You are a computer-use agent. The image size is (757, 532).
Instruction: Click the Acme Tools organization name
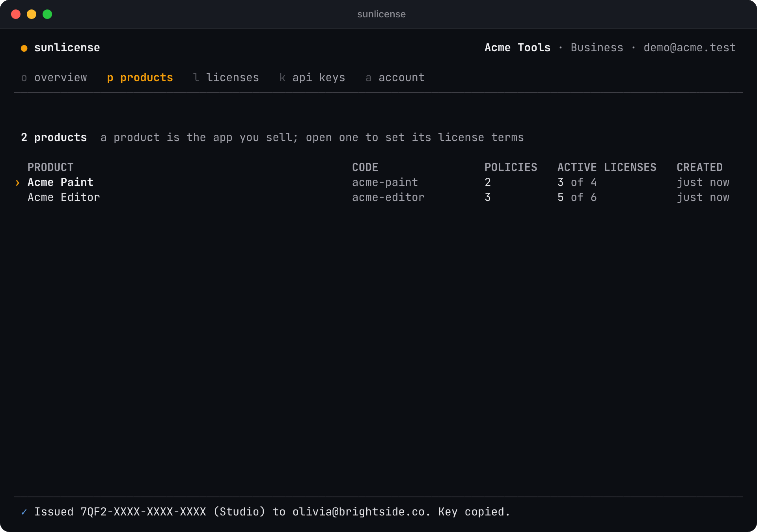pyautogui.click(x=517, y=48)
